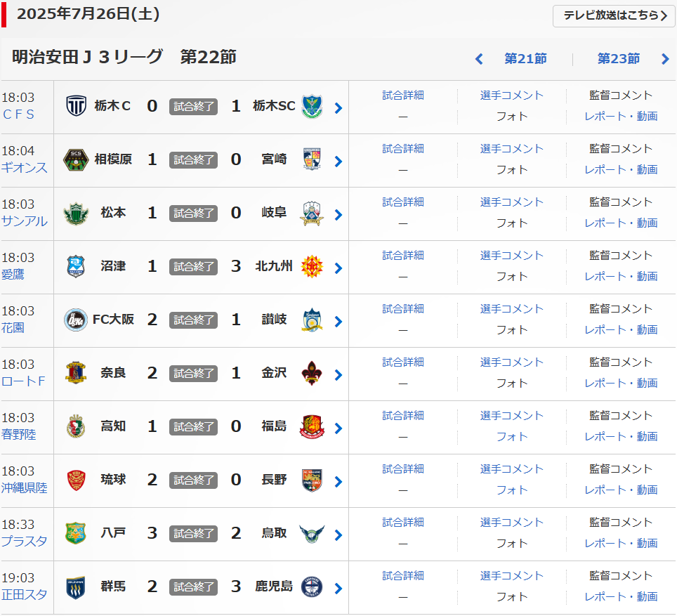
Task: Click the Sagamihara (相模原) team logo
Action: 76,160
